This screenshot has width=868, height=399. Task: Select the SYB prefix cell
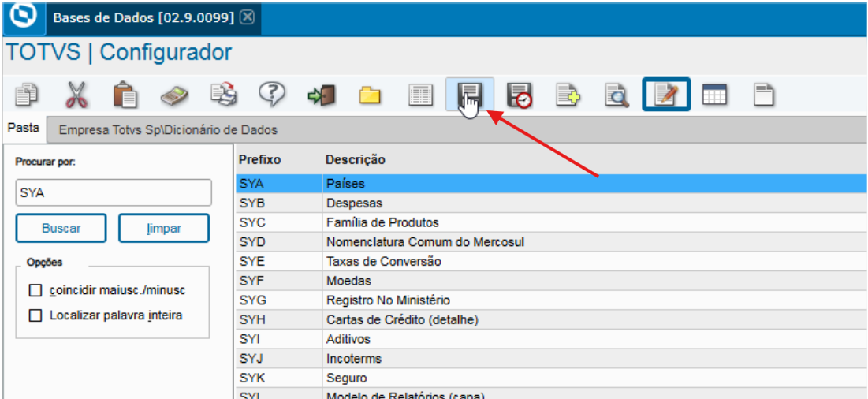click(x=279, y=203)
